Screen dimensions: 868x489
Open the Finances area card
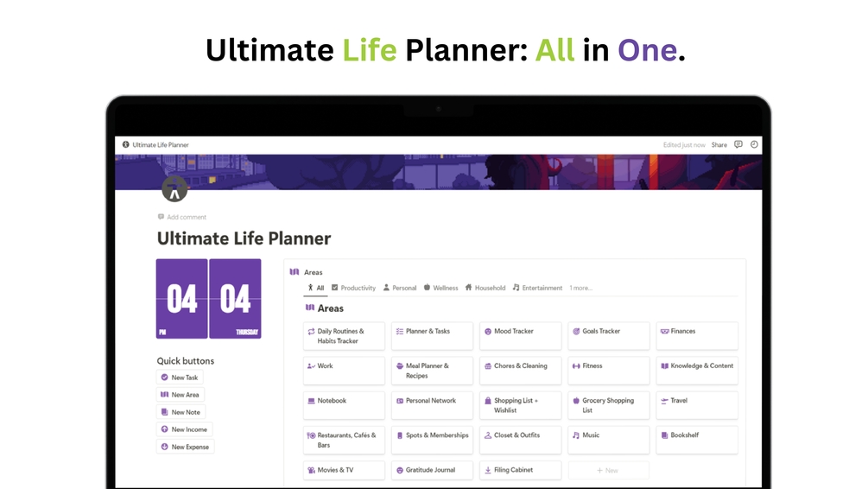(697, 336)
